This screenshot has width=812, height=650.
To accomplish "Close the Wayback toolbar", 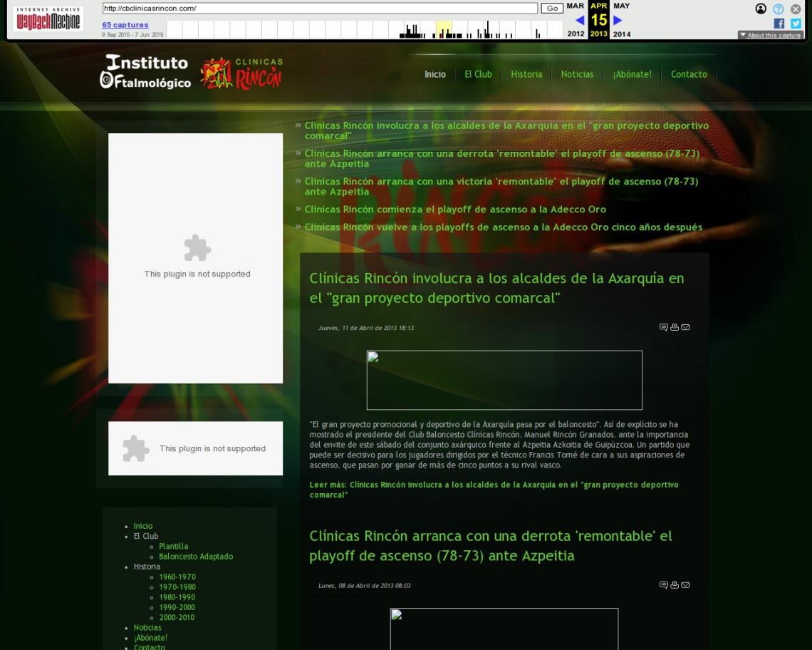I will pos(796,9).
